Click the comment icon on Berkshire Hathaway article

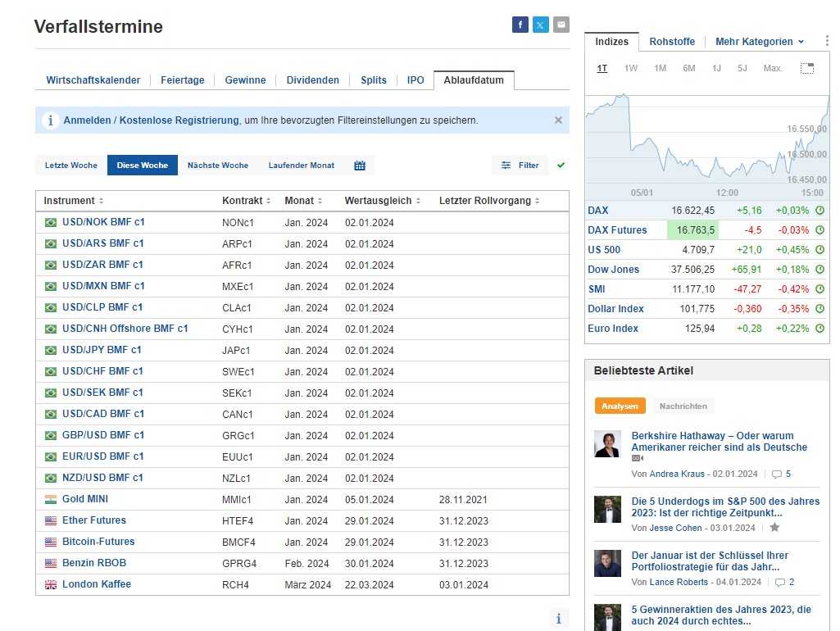(776, 474)
